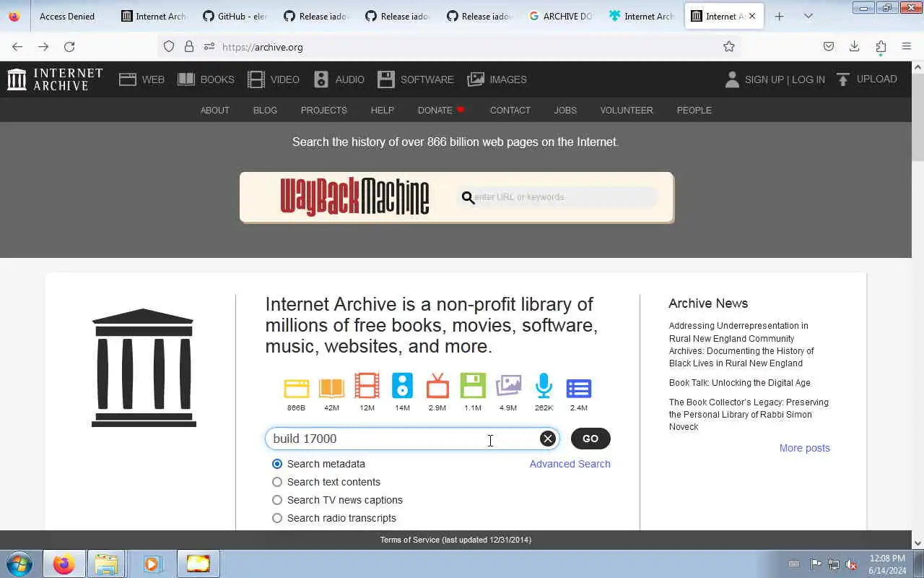Open the Windows Start button
Screen dimensions: 924x578
pos(19,564)
